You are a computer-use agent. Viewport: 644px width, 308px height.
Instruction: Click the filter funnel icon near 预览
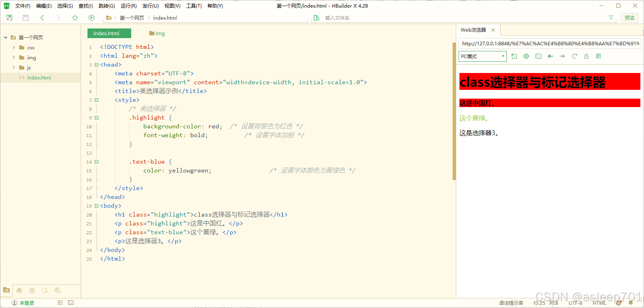[611, 18]
